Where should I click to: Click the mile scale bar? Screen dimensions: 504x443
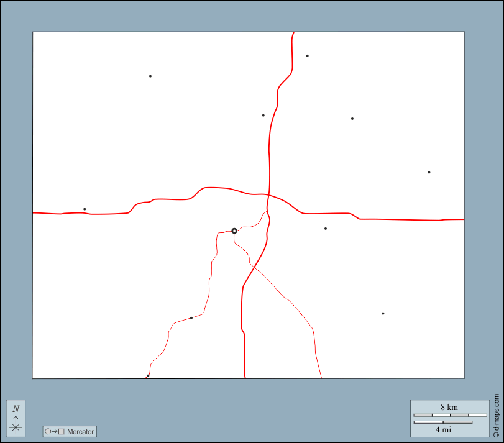[443, 422]
